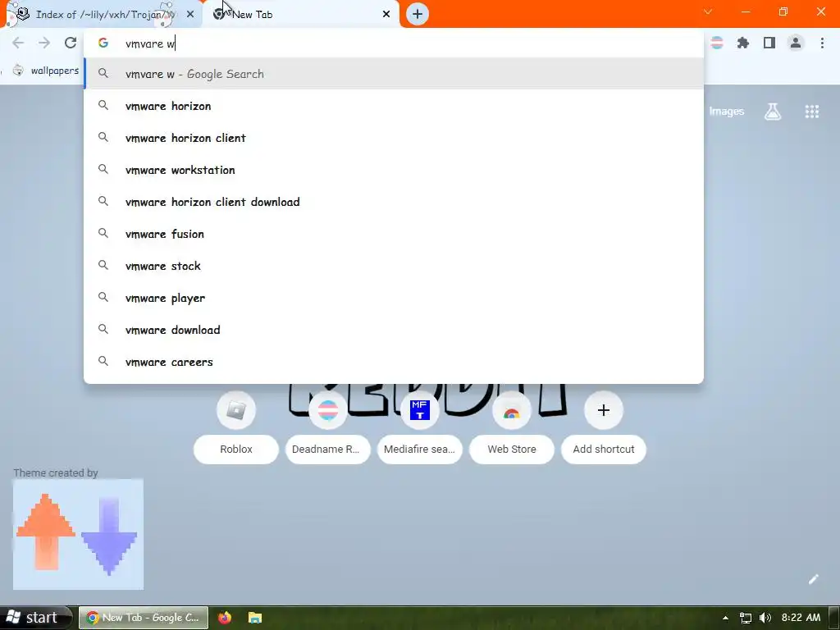This screenshot has width=840, height=630.
Task: Click the browser forward arrow
Action: (44, 43)
